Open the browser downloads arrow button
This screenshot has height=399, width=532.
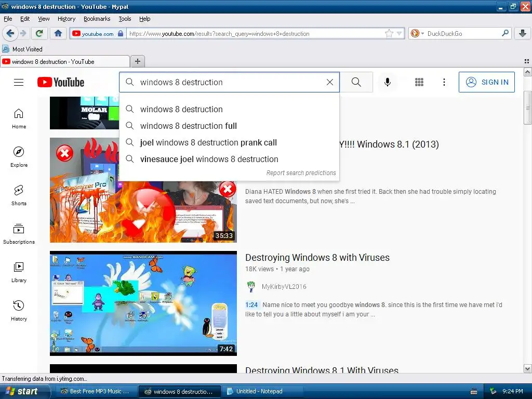[x=523, y=33]
